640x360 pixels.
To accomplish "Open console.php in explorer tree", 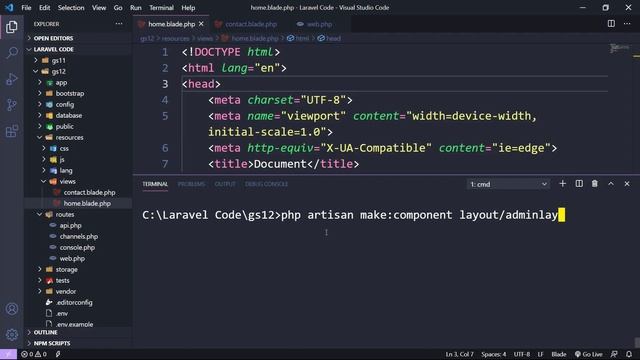I will pos(78,247).
